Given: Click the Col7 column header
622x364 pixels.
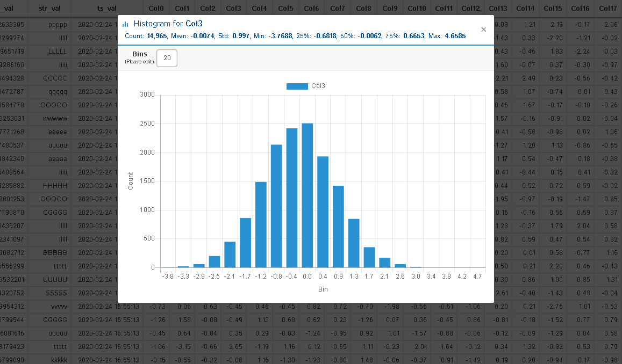Looking at the screenshot, I should click(338, 8).
